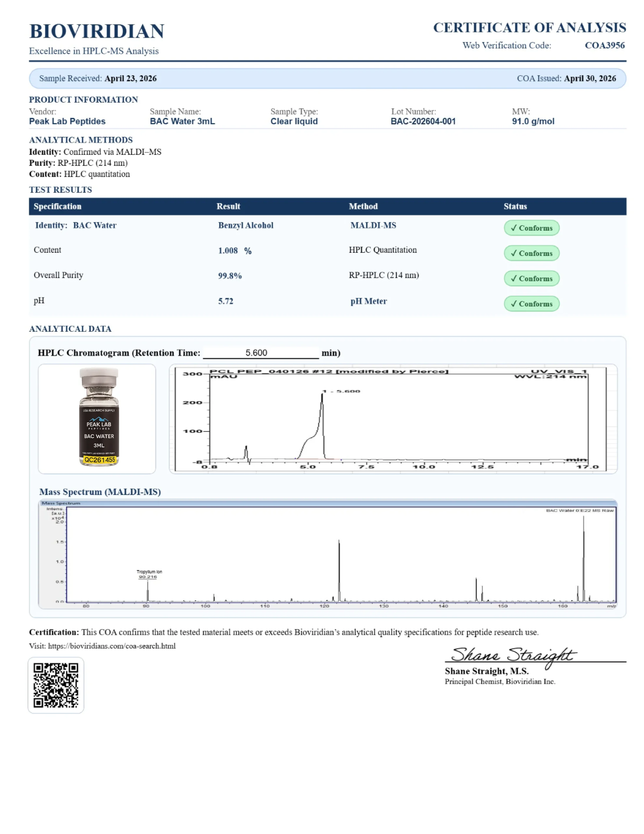Click the retention time field 5.600
Viewport: 644px width, 834px height.
coord(261,353)
